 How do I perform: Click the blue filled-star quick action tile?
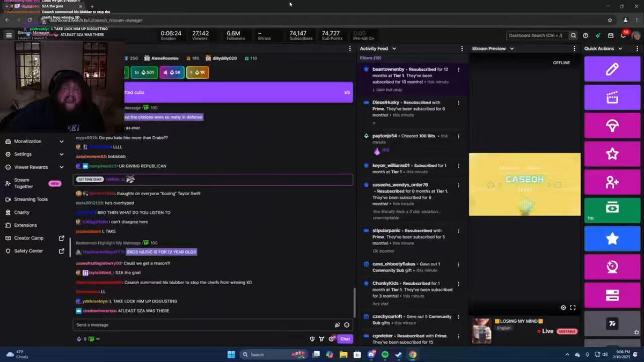[612, 239]
